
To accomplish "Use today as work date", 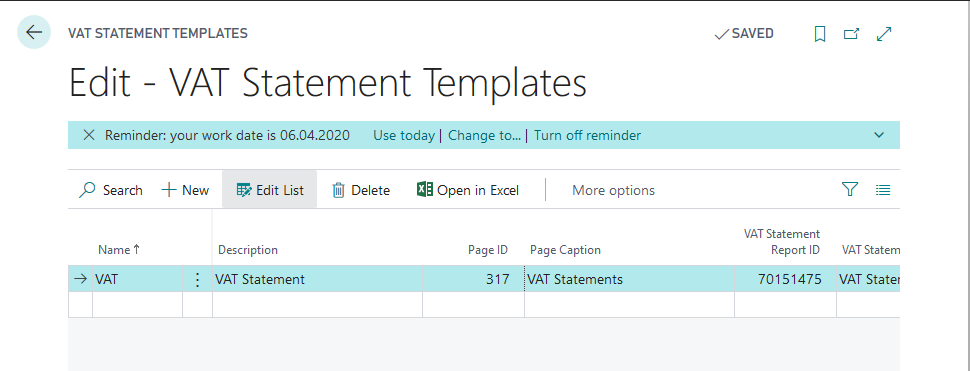I will pyautogui.click(x=404, y=135).
